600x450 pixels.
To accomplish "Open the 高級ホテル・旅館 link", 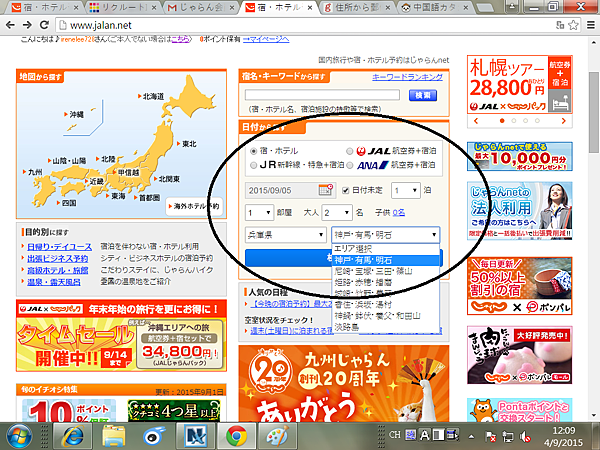I will [x=57, y=270].
